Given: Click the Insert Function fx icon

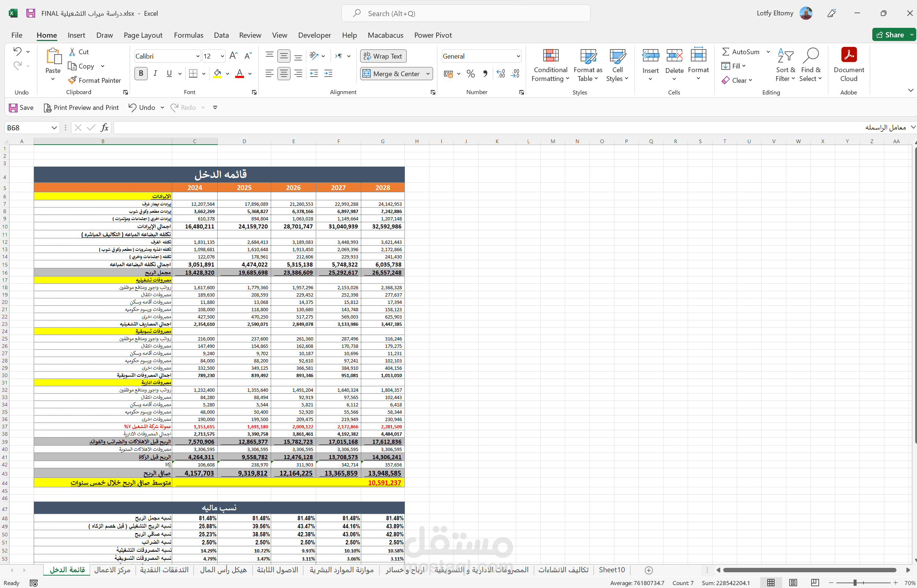Looking at the screenshot, I should [x=104, y=127].
